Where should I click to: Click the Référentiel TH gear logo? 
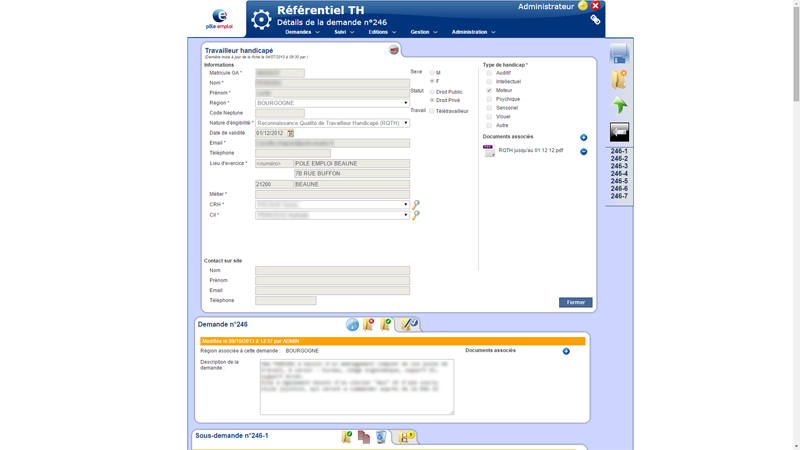point(261,19)
